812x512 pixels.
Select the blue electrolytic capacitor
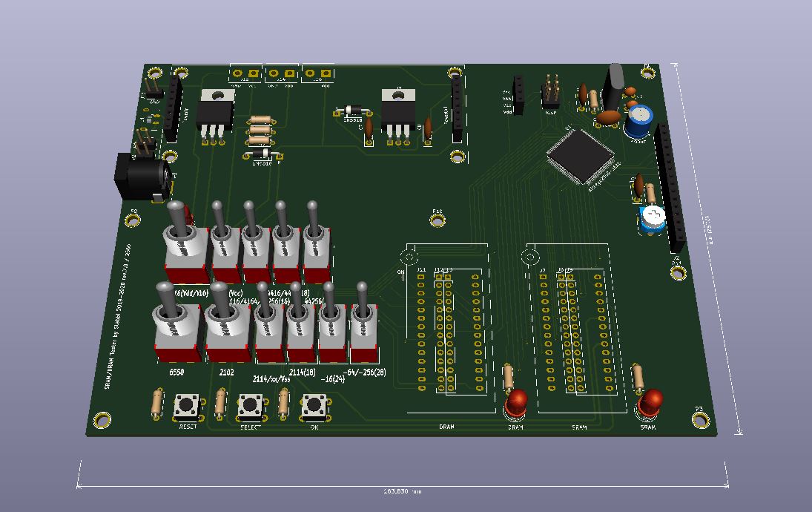coord(638,120)
